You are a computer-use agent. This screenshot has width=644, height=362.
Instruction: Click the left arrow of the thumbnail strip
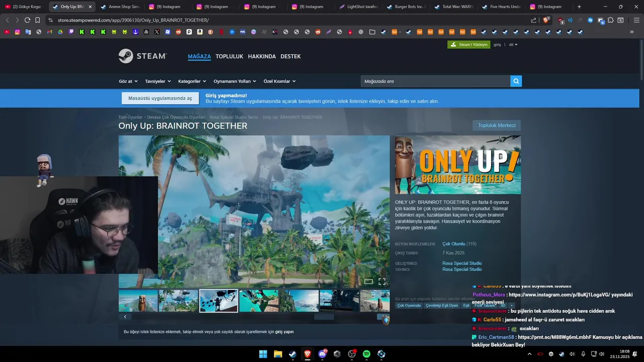coord(125,317)
